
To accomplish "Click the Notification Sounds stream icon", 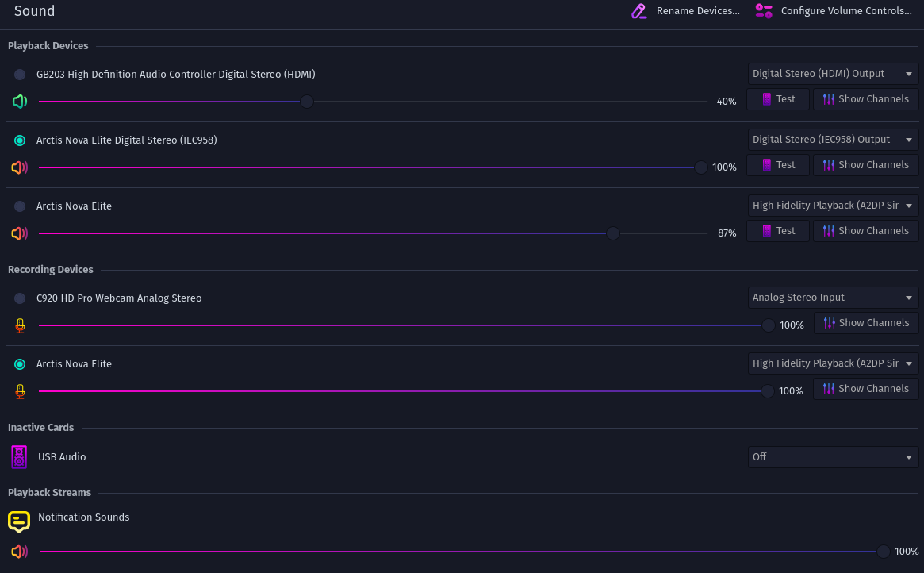I will coord(19,521).
